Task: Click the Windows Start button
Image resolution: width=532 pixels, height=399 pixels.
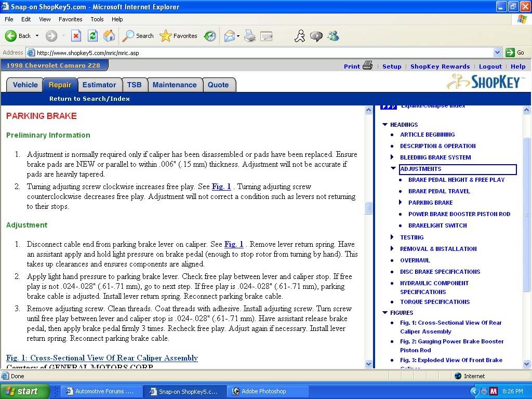Action: (x=24, y=391)
